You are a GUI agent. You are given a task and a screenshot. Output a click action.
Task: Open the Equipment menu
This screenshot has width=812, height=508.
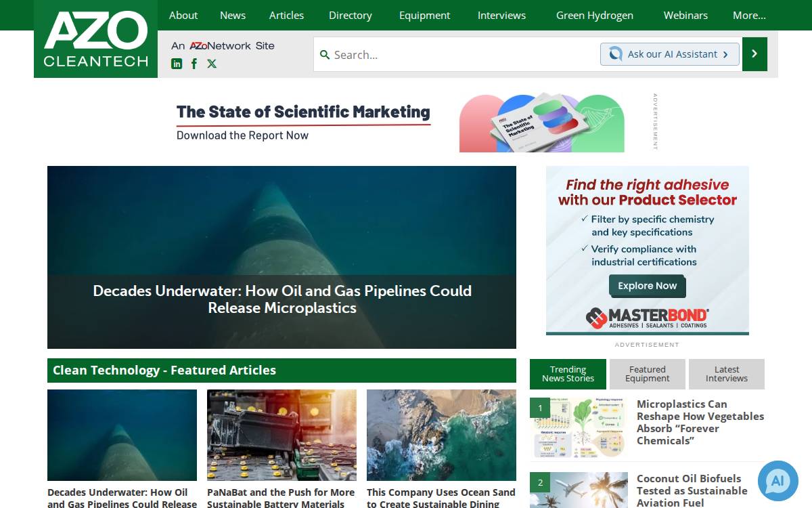coord(424,15)
